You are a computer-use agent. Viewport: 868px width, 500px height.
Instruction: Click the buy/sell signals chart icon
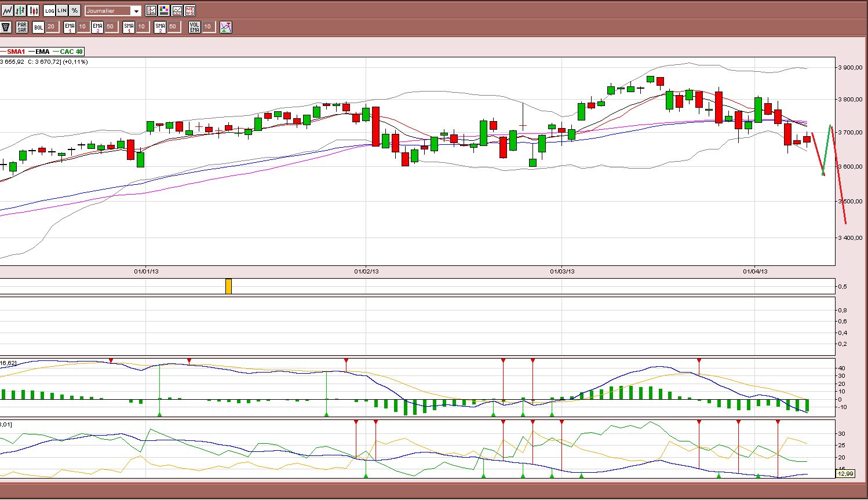click(226, 27)
